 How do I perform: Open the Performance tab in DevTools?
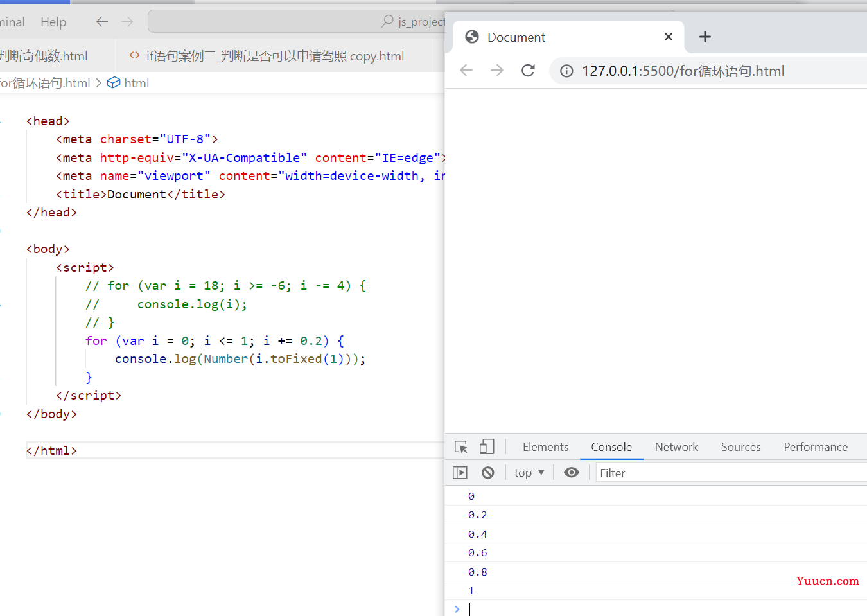tap(816, 447)
